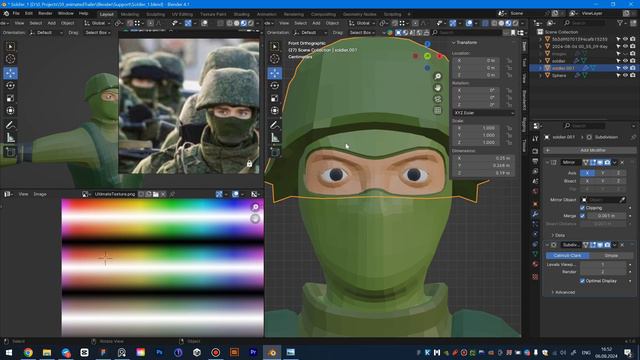Open the Render properties tab
The height and width of the screenshot is (360, 640).
[535, 151]
